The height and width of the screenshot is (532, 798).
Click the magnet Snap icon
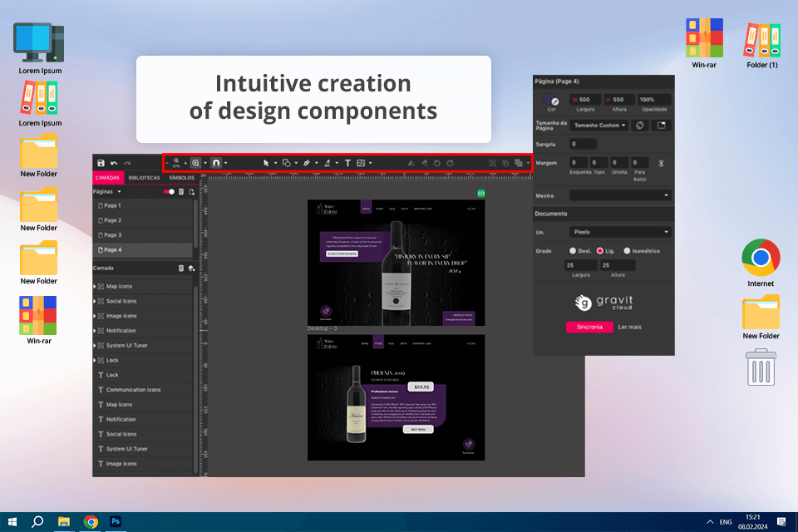[216, 164]
